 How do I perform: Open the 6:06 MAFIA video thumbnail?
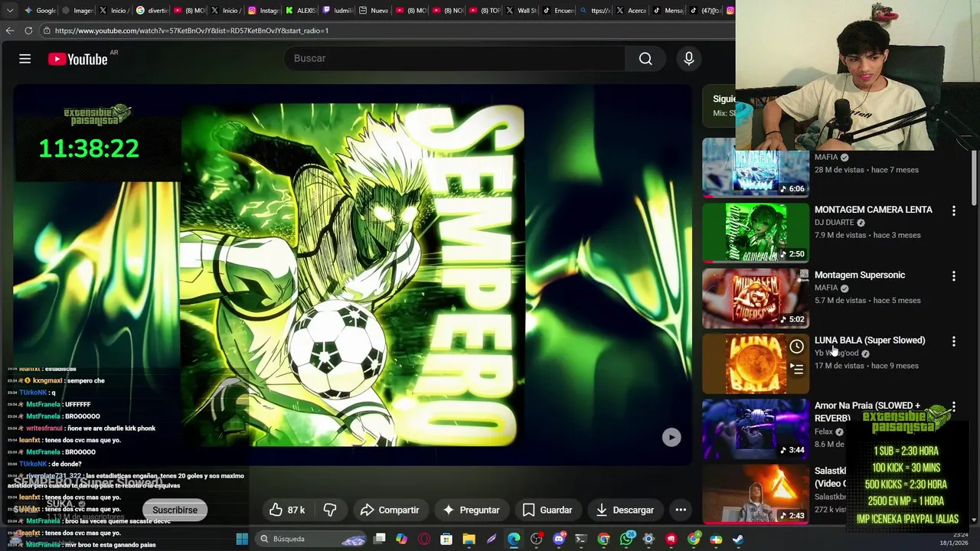tap(756, 168)
